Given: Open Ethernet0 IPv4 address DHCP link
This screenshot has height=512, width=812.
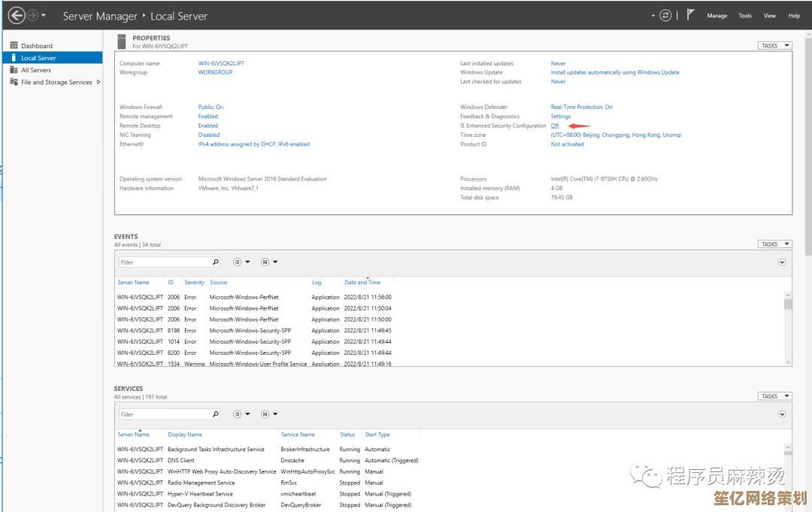Looking at the screenshot, I should (254, 144).
